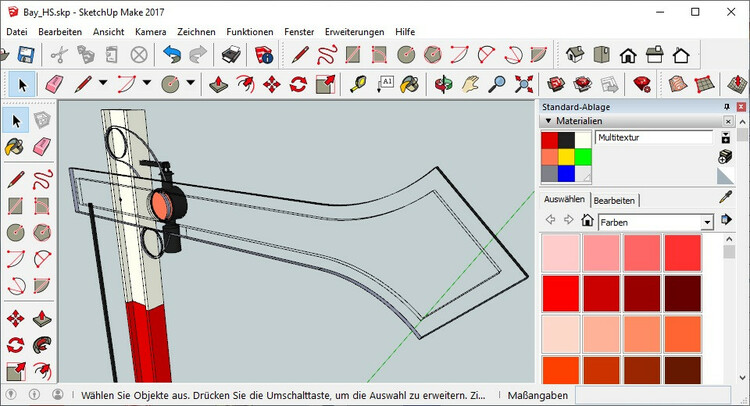Collapse the Materialien panel
Viewport: 750px width, 406px height.
(548, 122)
